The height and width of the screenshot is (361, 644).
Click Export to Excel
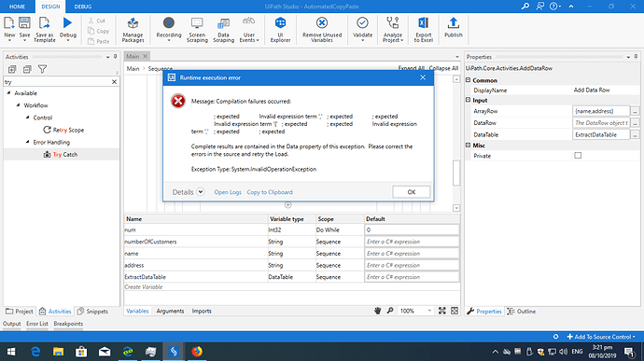tap(423, 30)
